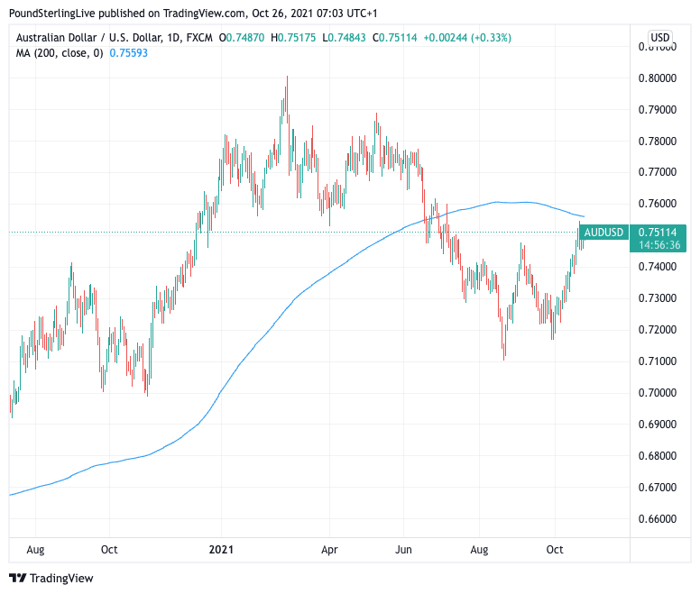Click the MA value 0.75593

point(128,53)
